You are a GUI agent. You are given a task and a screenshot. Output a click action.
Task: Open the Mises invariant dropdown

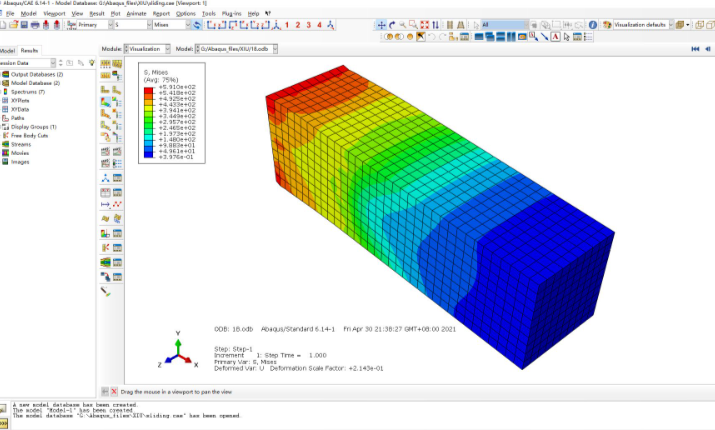172,24
